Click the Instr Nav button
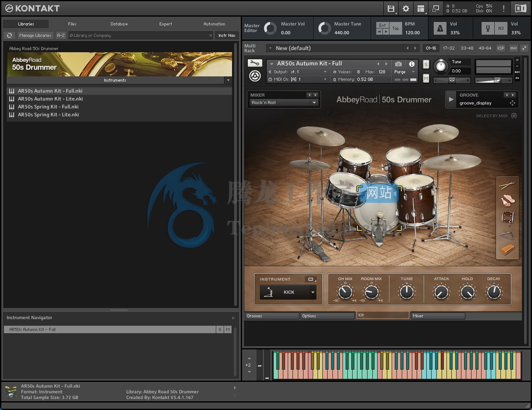Screen dimensions: 532x410 tap(227, 36)
